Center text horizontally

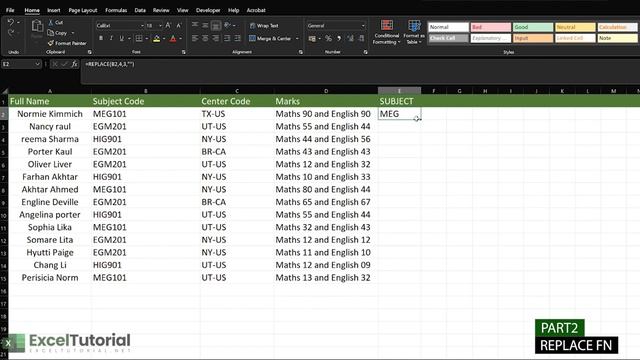click(x=205, y=38)
